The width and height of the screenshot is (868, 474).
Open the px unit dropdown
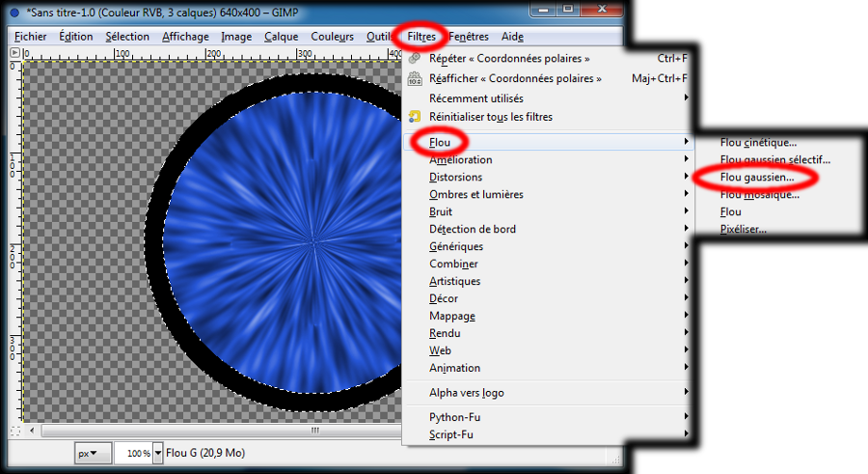(x=89, y=453)
